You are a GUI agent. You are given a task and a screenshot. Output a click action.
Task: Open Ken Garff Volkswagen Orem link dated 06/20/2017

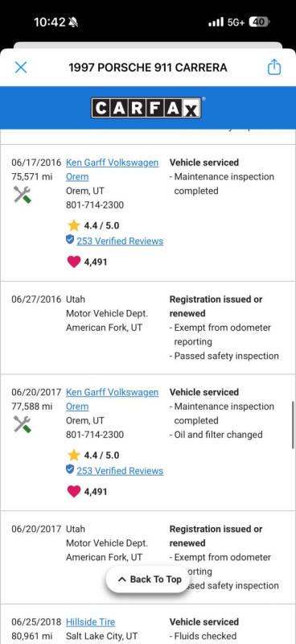(x=112, y=398)
